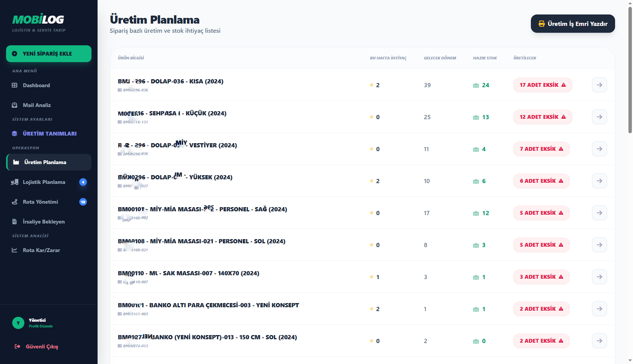Expand the BANKO ALTI PARA ÇEKMECESİ row arrow
Image resolution: width=633 pixels, height=364 pixels.
tap(599, 309)
